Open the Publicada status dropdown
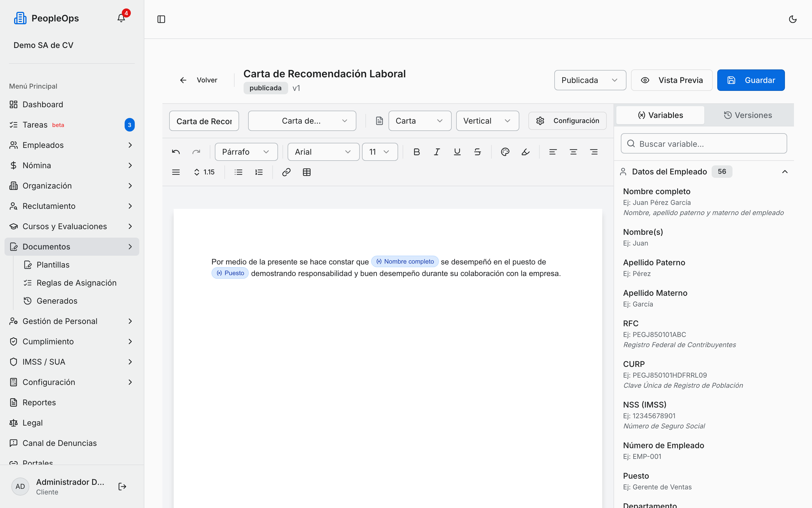This screenshot has width=812, height=508. [590, 80]
